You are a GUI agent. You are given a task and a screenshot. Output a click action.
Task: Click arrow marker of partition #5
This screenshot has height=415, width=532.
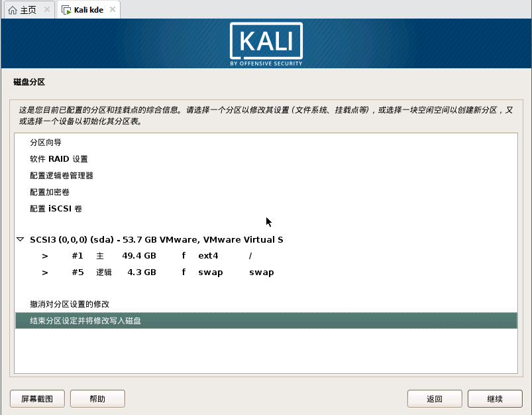point(45,272)
